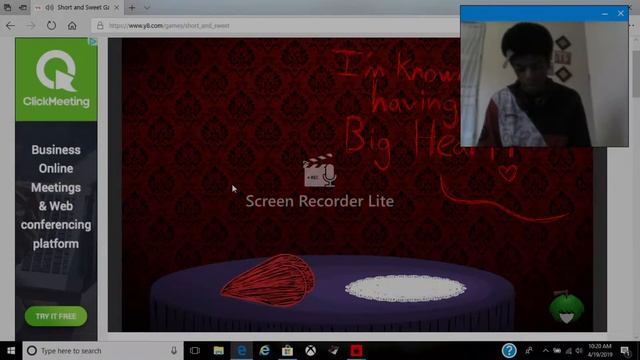Click the green apple character icon
Screen dimensions: 640x360
point(567,307)
